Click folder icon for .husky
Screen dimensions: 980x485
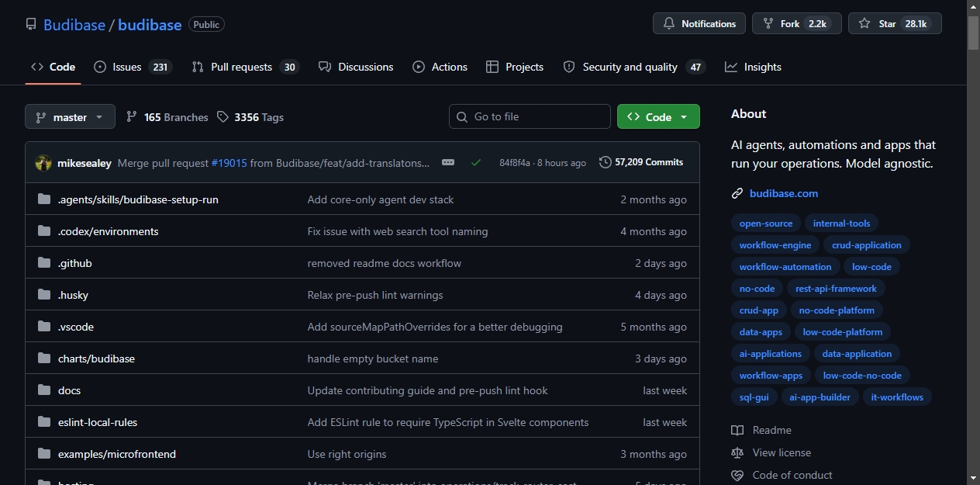(x=44, y=295)
